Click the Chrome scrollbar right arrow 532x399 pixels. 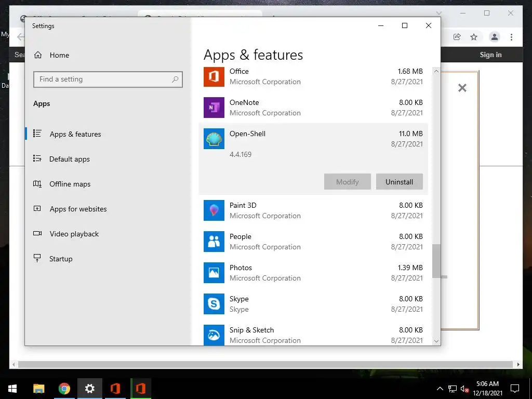[x=518, y=364]
